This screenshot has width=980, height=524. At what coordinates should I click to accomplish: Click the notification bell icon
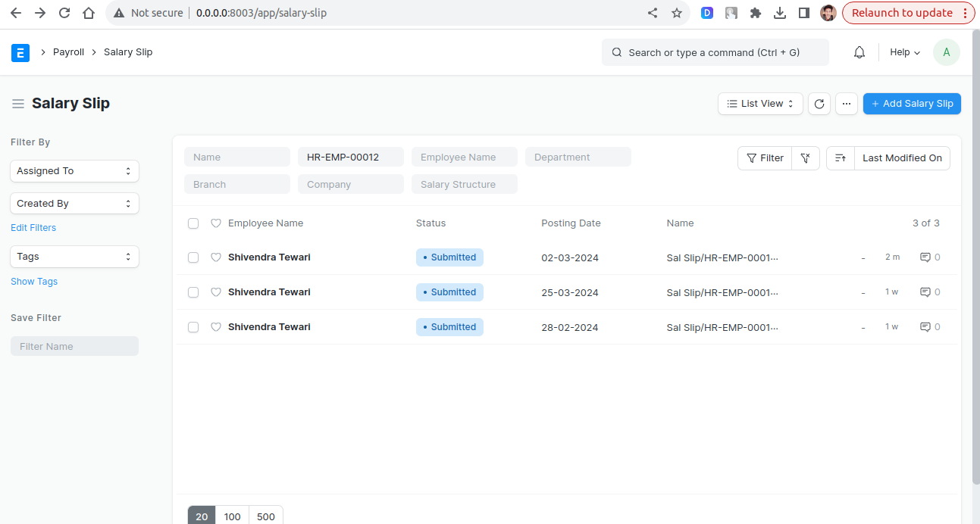pos(859,51)
